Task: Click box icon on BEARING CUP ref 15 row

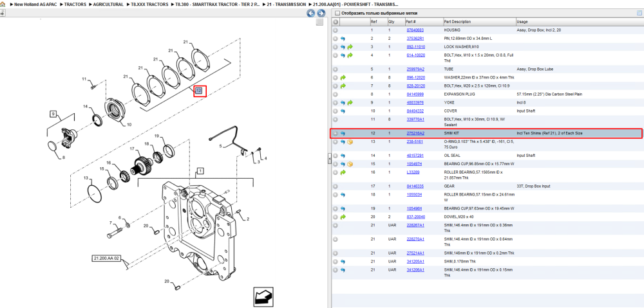Action: [350, 164]
